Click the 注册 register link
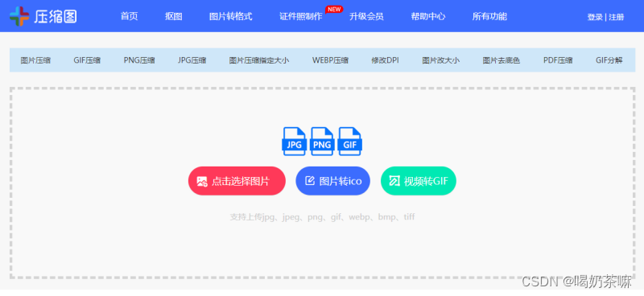This screenshot has width=644, height=296. tap(617, 17)
